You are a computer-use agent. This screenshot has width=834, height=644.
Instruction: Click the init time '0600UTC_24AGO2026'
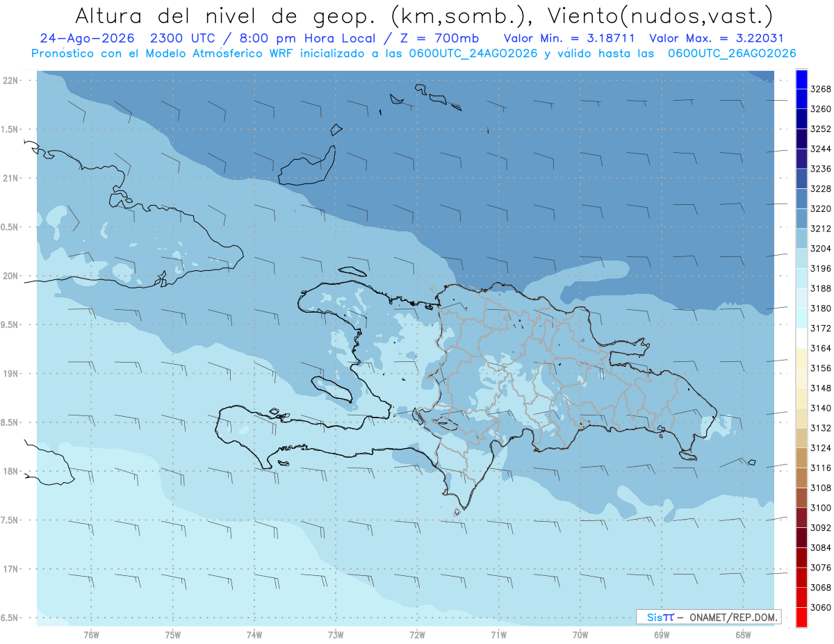(x=473, y=53)
